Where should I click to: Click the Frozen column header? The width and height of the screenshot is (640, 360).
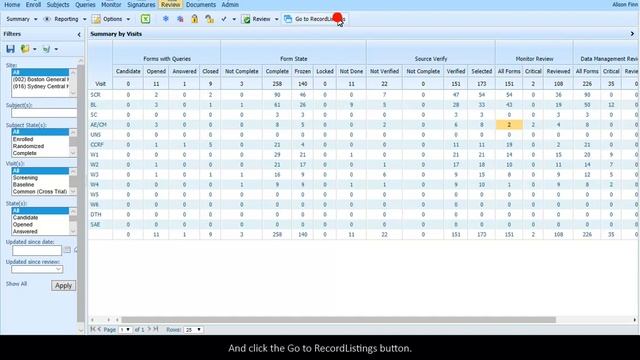coord(302,71)
